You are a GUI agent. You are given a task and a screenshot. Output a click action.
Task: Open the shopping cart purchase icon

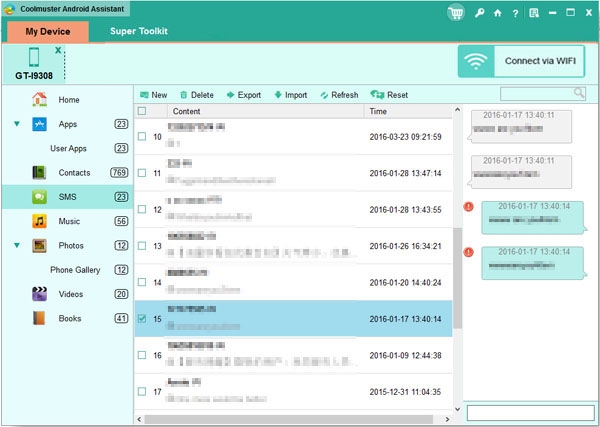pos(456,13)
